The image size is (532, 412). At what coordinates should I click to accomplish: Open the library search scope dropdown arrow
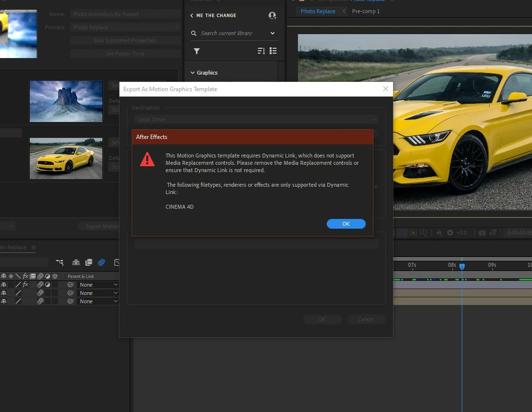click(x=273, y=33)
